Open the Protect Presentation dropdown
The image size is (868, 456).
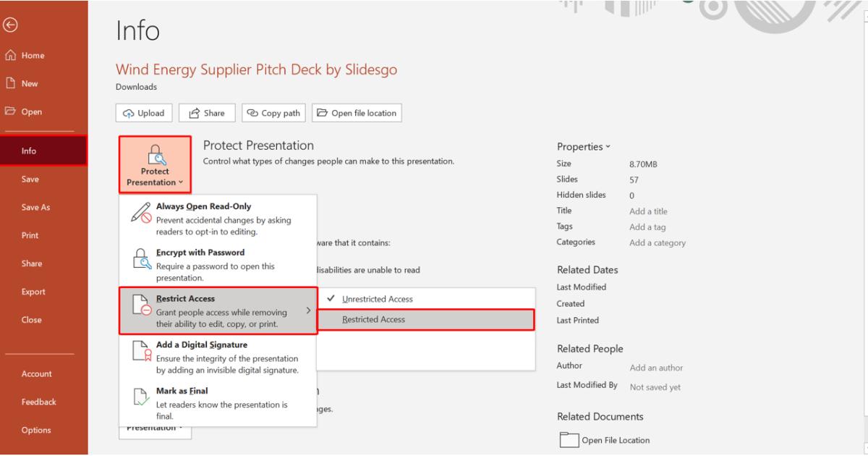pyautogui.click(x=155, y=165)
